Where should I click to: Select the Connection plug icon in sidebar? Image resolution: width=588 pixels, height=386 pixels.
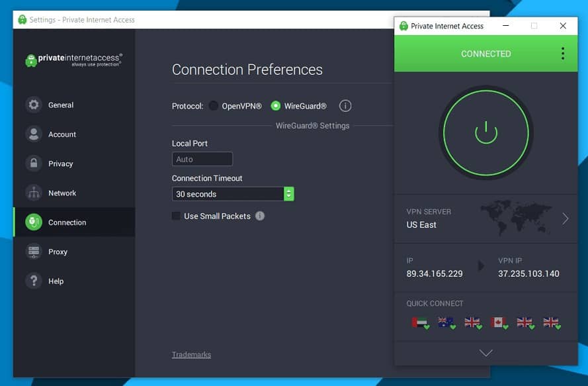34,222
